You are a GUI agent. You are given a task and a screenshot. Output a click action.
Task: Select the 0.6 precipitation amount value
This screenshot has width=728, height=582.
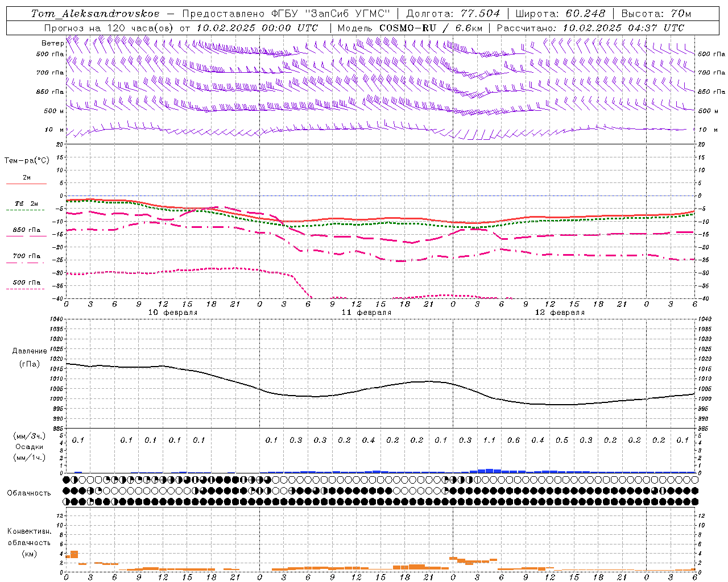(x=514, y=440)
